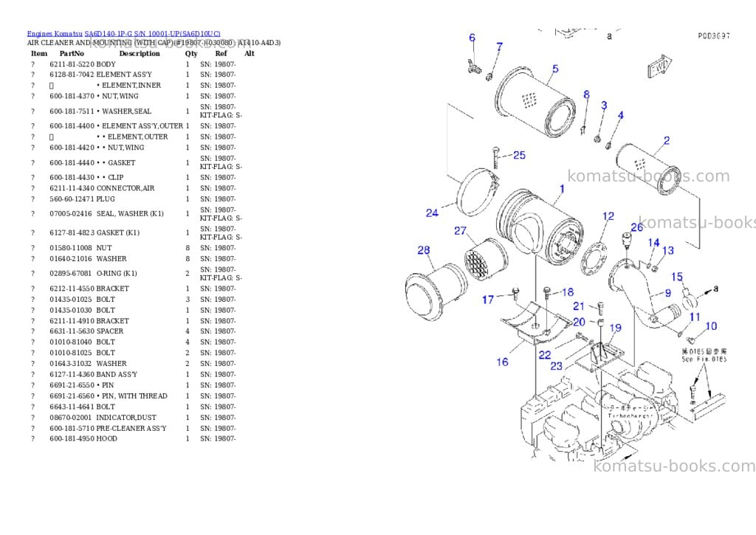Click O-RING (K1) description

point(117,273)
